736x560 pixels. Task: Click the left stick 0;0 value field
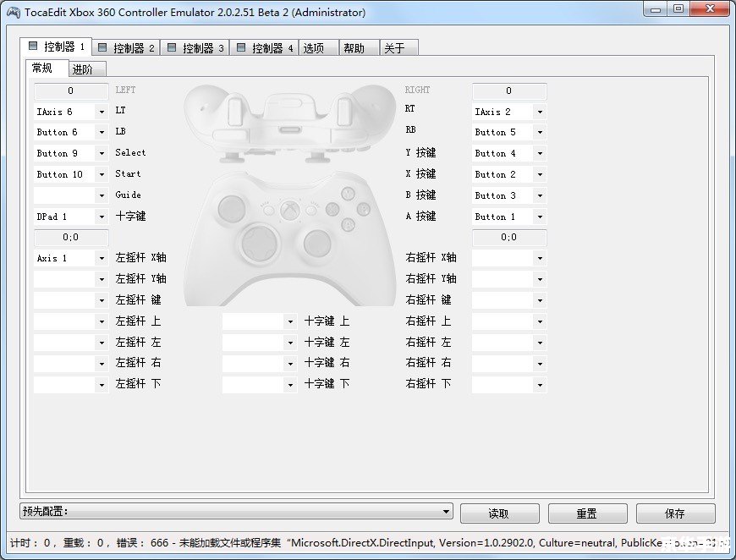(x=71, y=238)
